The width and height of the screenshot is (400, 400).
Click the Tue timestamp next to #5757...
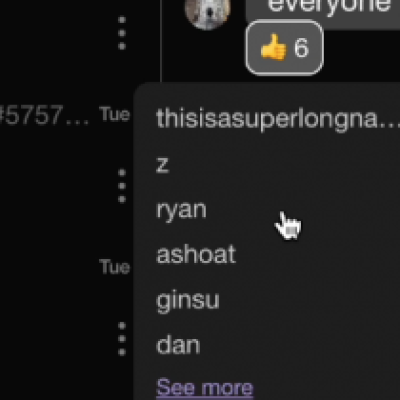(114, 114)
